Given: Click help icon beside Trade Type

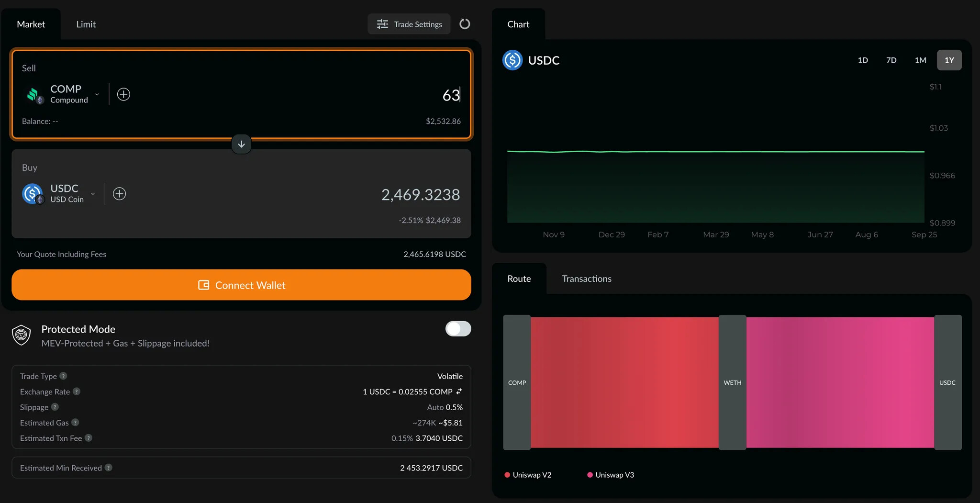Looking at the screenshot, I should tap(63, 376).
